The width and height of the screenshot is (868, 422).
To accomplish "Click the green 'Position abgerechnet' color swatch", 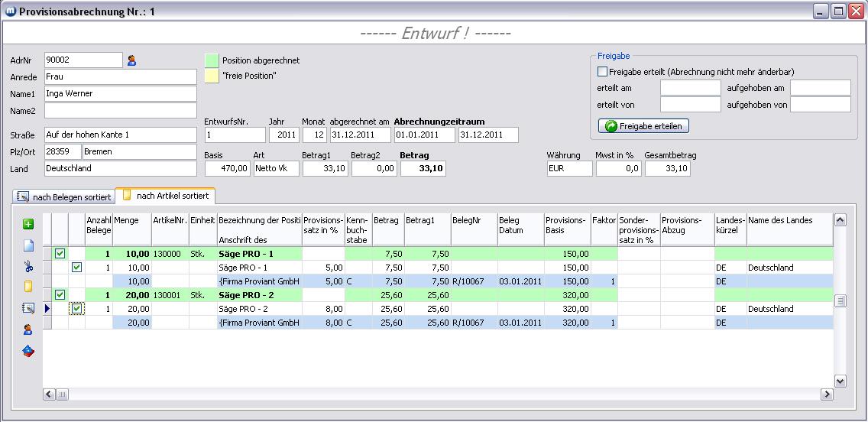I will coord(212,60).
